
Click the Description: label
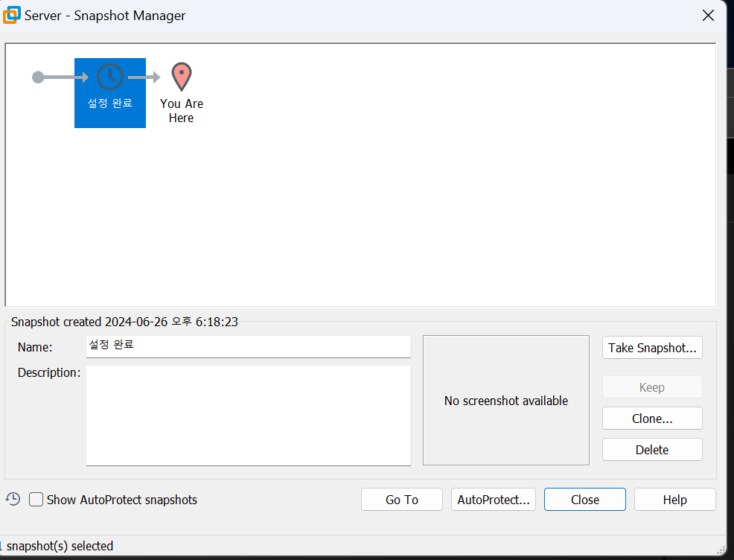49,372
